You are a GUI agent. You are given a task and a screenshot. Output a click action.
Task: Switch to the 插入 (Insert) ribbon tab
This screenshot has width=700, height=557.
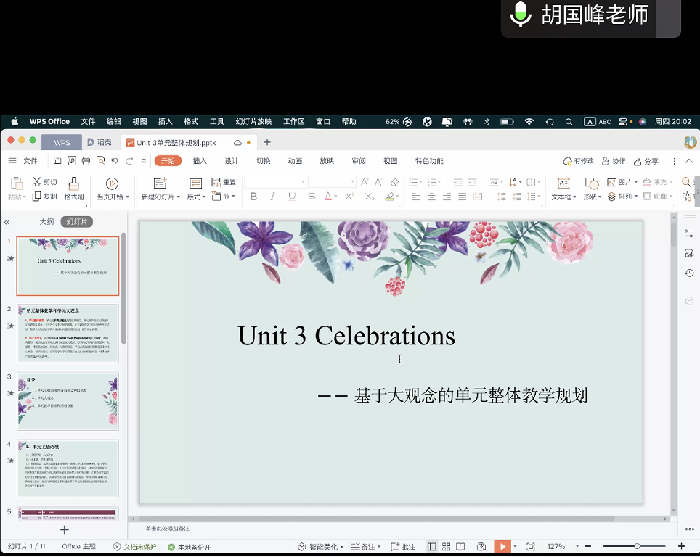tap(200, 161)
